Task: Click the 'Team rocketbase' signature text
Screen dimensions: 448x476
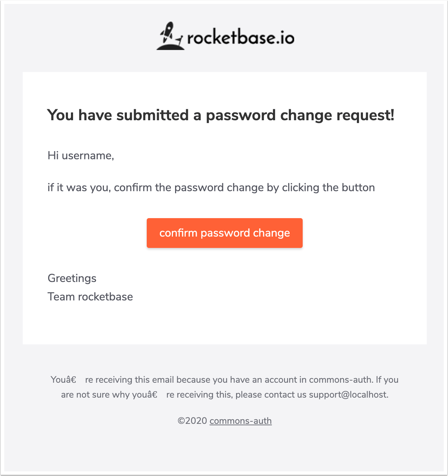Action: pos(90,297)
